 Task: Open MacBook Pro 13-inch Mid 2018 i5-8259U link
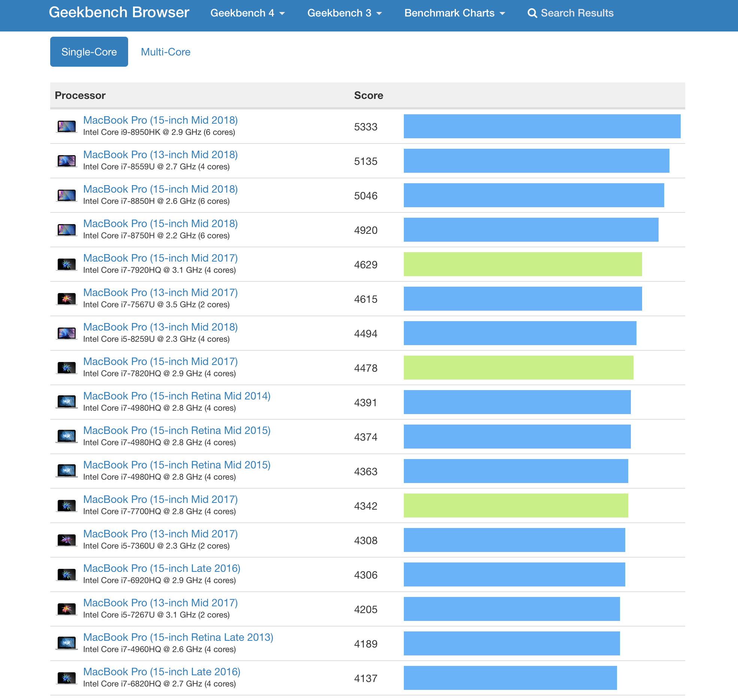[x=160, y=327]
